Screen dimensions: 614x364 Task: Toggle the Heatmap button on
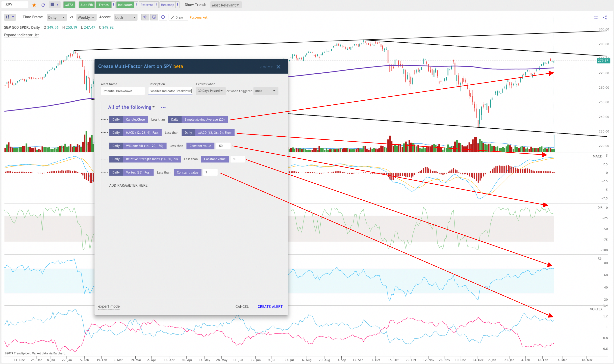pos(167,5)
